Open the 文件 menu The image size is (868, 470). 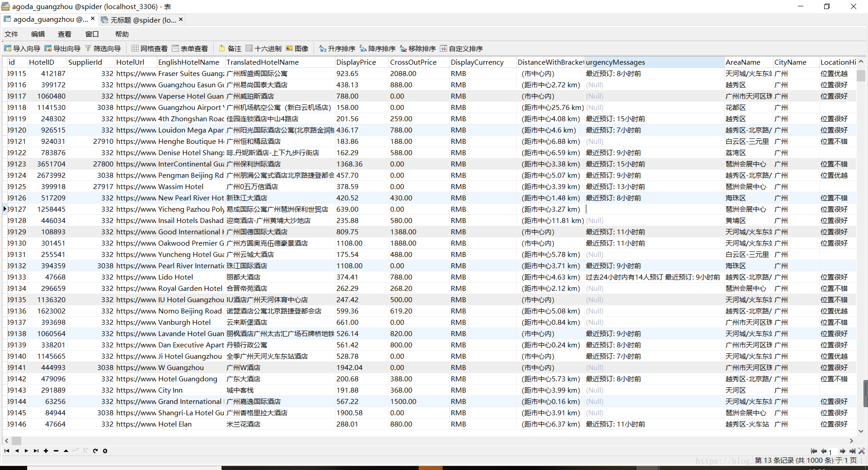click(11, 34)
